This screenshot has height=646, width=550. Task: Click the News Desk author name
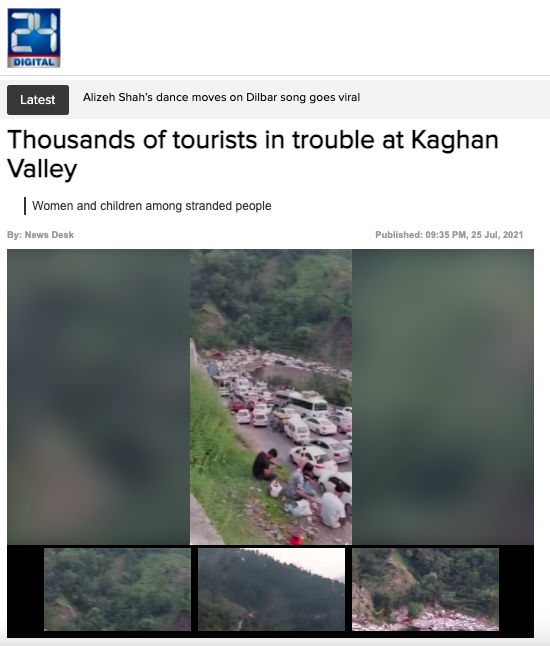tap(49, 235)
